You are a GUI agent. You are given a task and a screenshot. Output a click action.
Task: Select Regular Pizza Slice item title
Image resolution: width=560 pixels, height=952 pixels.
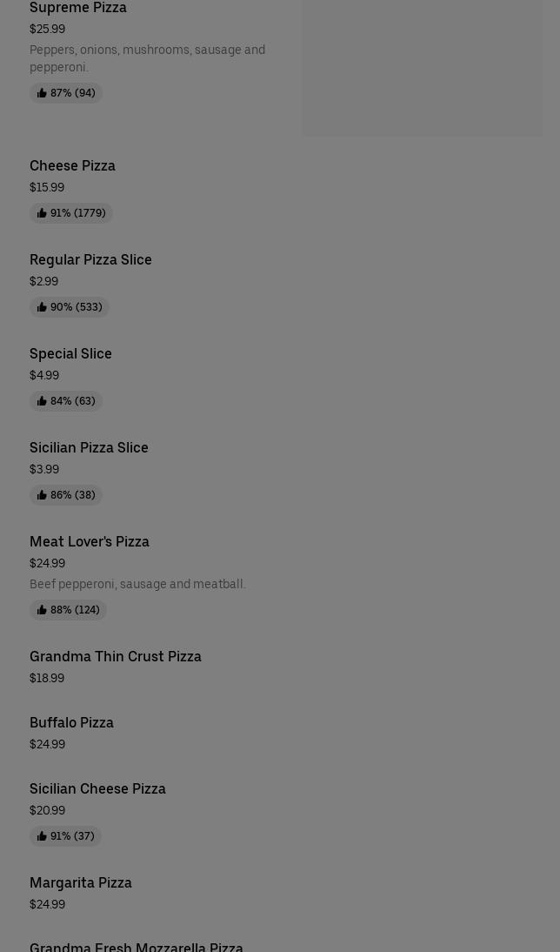90,259
